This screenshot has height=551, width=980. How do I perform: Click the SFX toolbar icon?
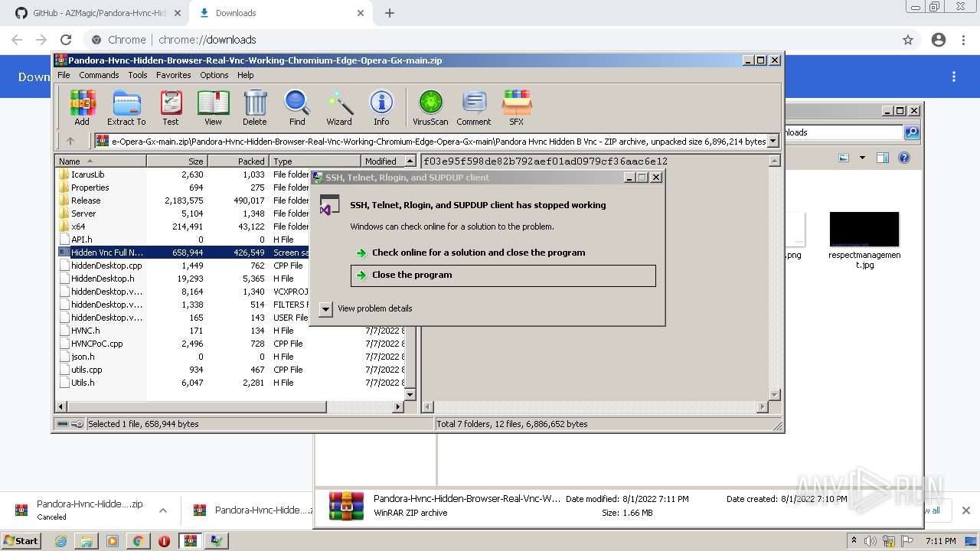[517, 107]
